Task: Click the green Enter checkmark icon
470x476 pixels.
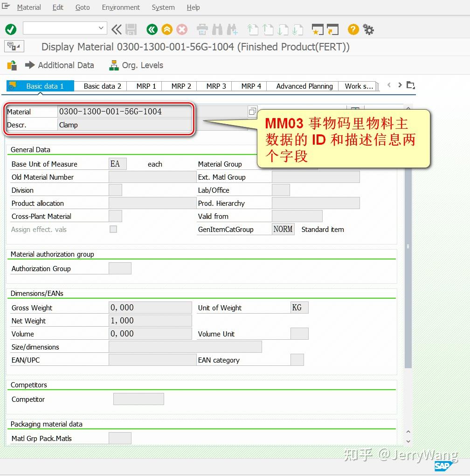Action: click(10, 29)
